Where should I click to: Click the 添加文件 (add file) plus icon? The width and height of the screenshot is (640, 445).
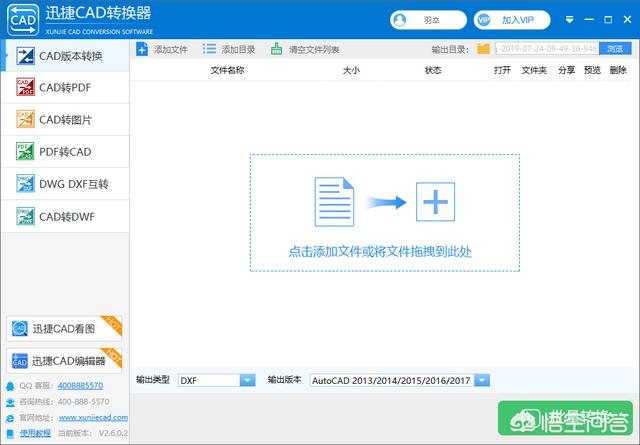coord(142,49)
